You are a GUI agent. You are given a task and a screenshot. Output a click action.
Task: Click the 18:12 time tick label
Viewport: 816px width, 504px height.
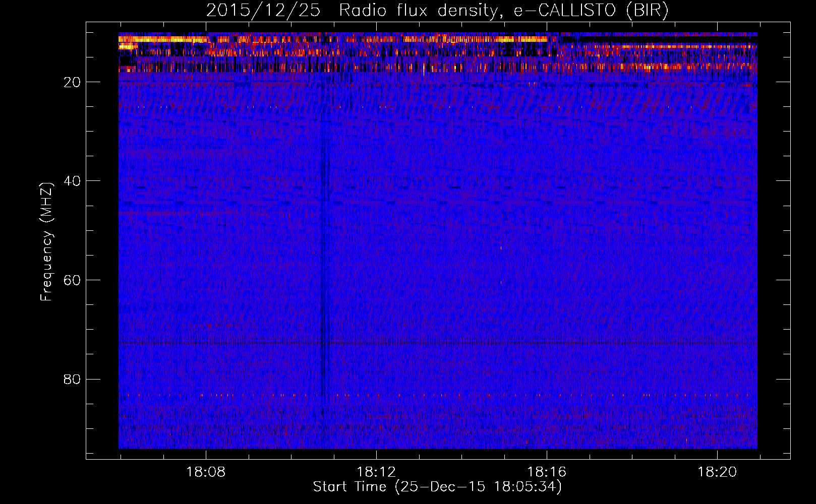(376, 472)
